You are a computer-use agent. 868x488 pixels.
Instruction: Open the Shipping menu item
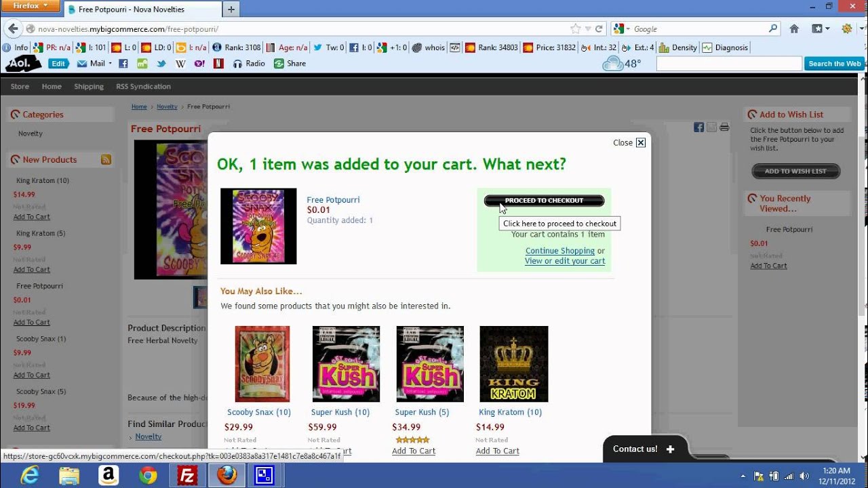(x=89, y=87)
